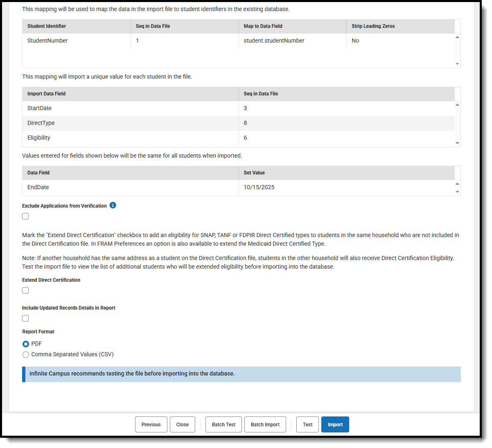This screenshot has height=448, width=492.
Task: Choose Comma Separated Values (CSV) format
Action: (26, 355)
